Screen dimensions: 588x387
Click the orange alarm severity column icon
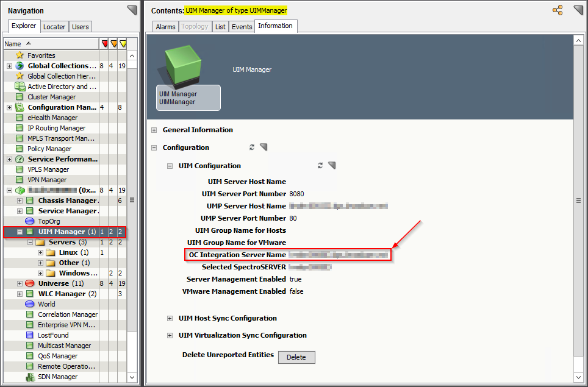[113, 43]
